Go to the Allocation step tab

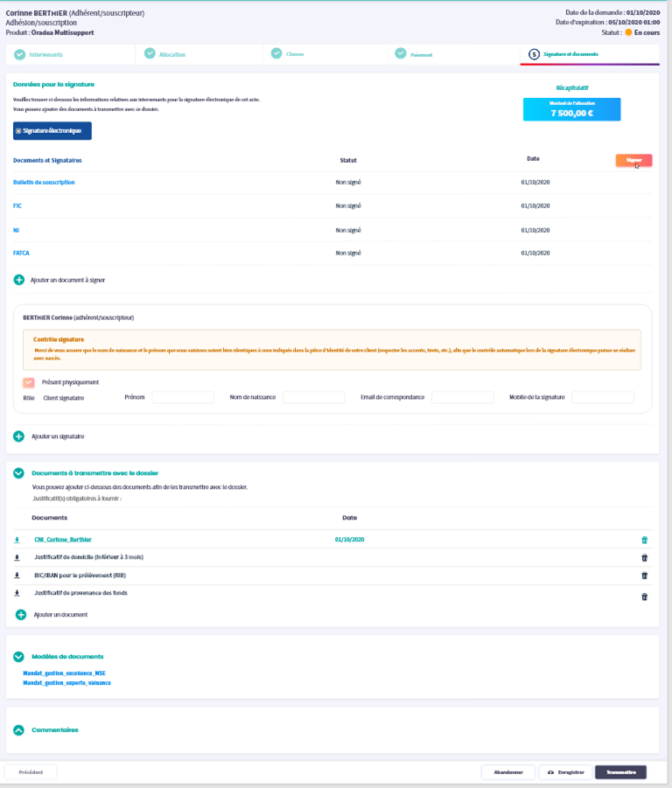[171, 54]
